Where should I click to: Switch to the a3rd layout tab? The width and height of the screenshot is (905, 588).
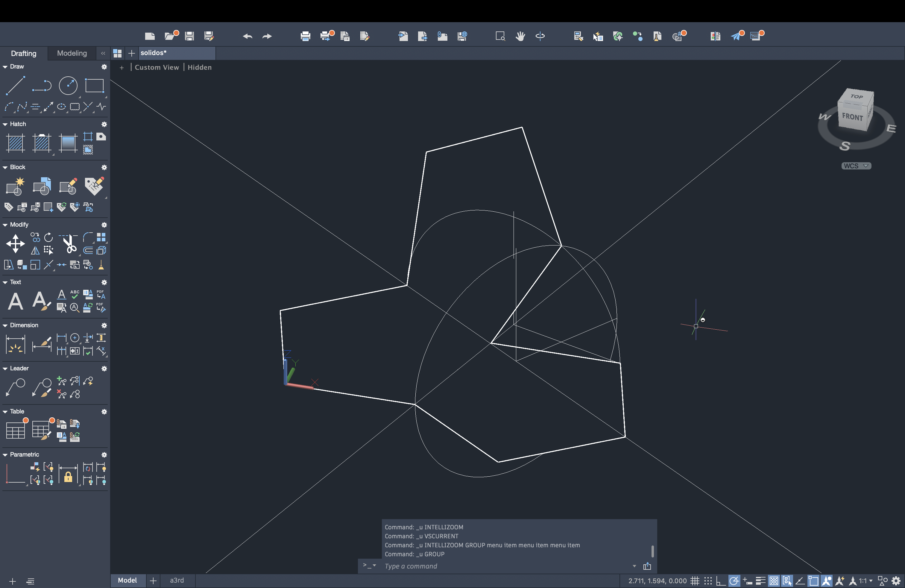click(x=177, y=580)
